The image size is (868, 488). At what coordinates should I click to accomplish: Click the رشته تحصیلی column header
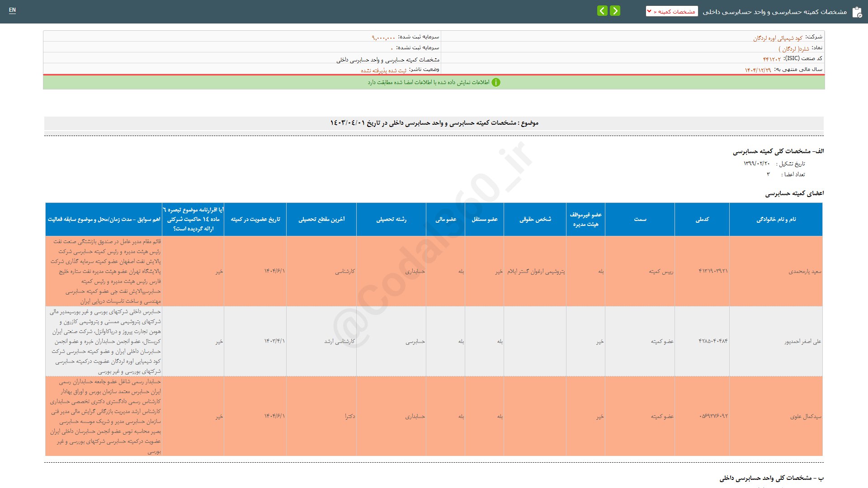391,220
